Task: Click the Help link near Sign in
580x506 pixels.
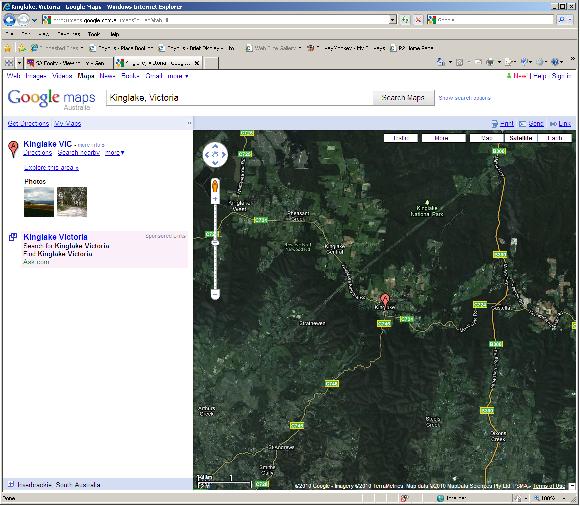Action: click(540, 76)
